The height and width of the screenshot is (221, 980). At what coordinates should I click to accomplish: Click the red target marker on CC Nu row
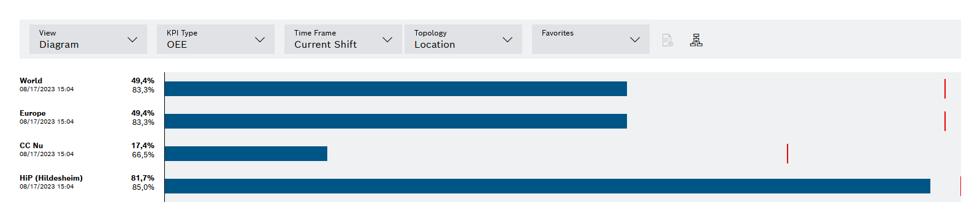point(788,154)
